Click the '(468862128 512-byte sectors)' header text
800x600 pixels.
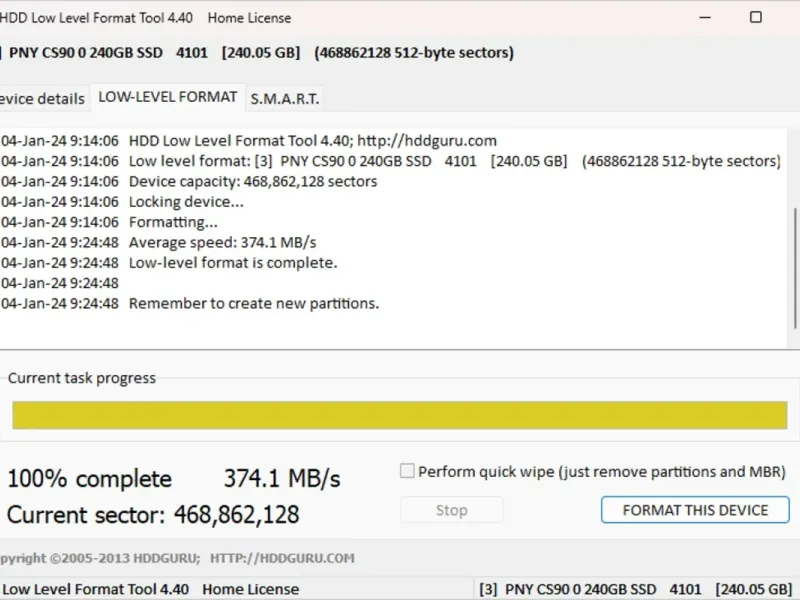click(x=414, y=53)
